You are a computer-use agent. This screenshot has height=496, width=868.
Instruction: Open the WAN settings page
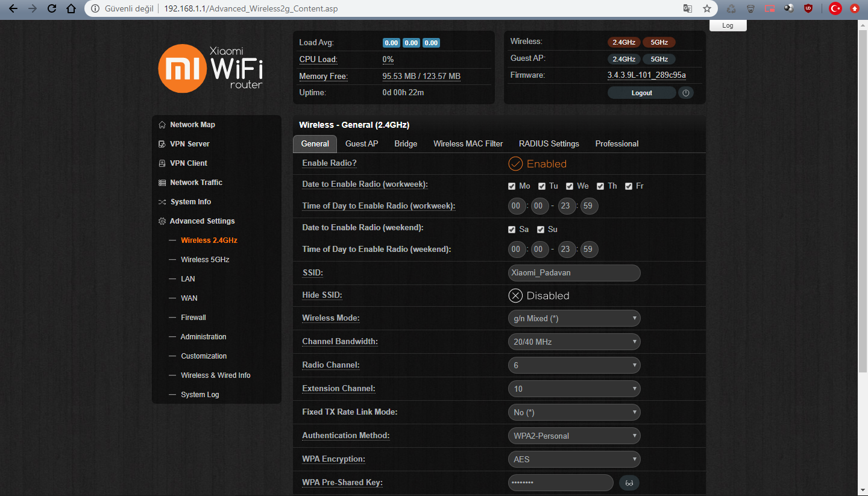pyautogui.click(x=189, y=298)
